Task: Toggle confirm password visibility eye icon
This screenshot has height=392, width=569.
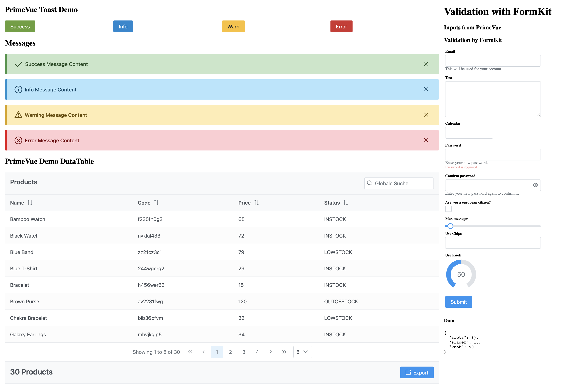Action: click(535, 185)
